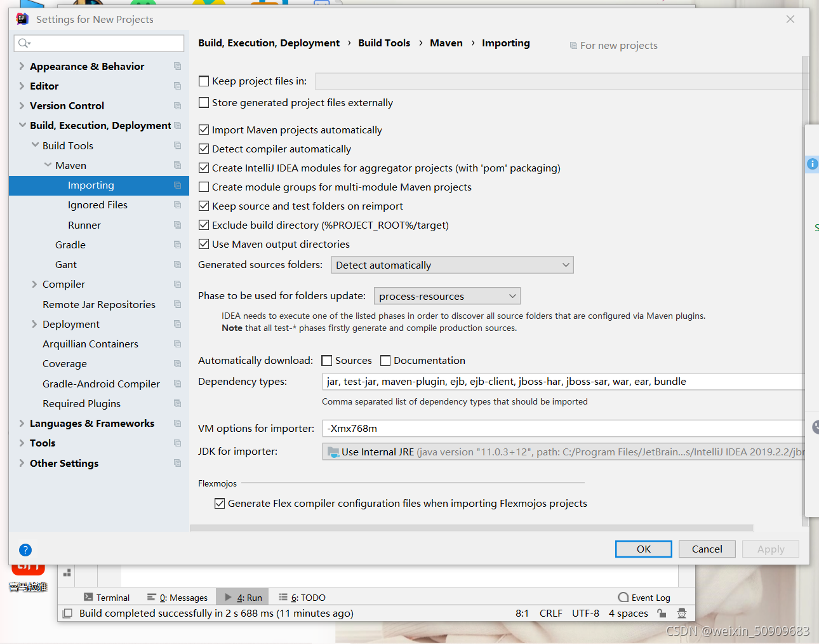Click in the settings search field
The height and width of the screenshot is (644, 819).
click(x=99, y=43)
